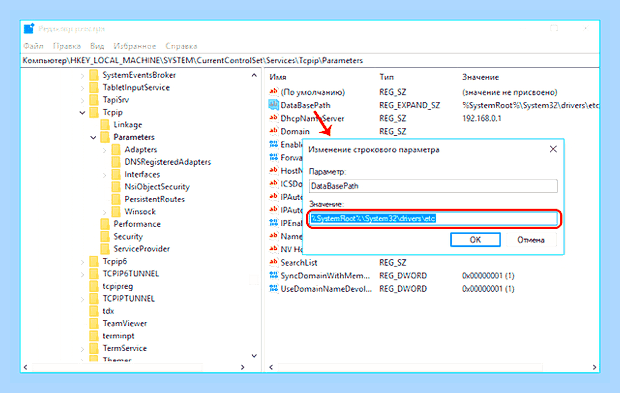This screenshot has width=620, height=393.
Task: Sort by the Имя column header
Action: (278, 77)
